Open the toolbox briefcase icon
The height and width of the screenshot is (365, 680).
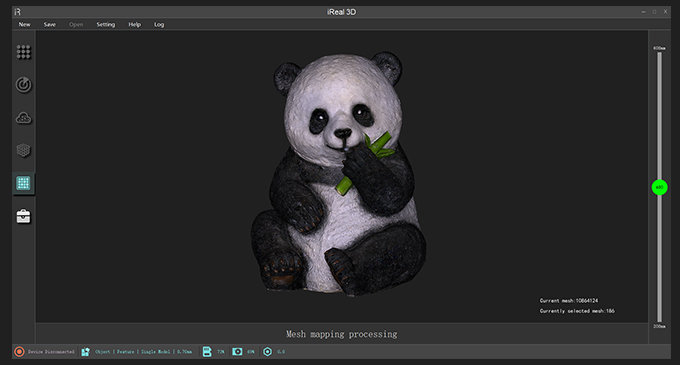23,216
